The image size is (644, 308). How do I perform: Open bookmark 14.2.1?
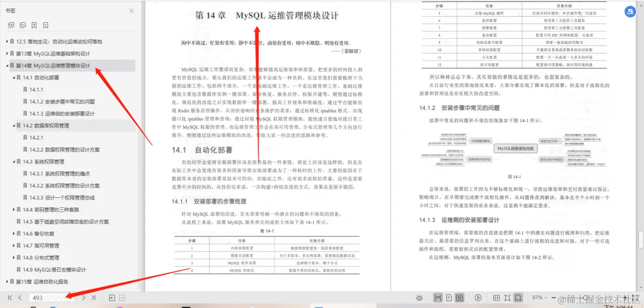[36, 138]
